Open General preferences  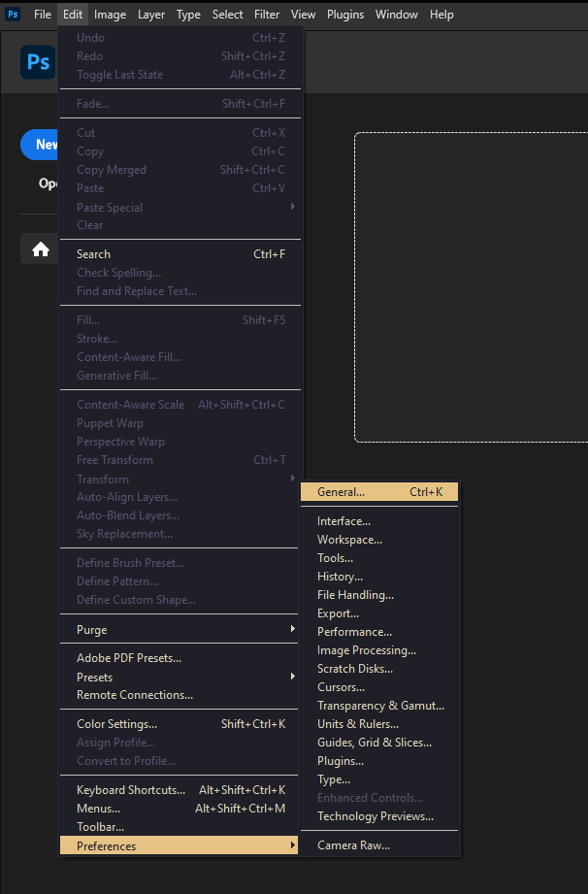click(x=379, y=492)
